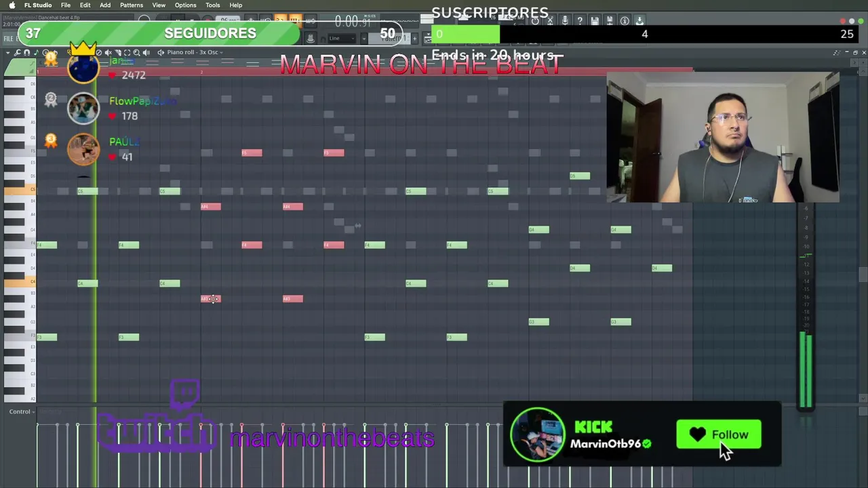The image size is (868, 488).
Task: Choose the select tool bracket icon
Action: point(127,52)
